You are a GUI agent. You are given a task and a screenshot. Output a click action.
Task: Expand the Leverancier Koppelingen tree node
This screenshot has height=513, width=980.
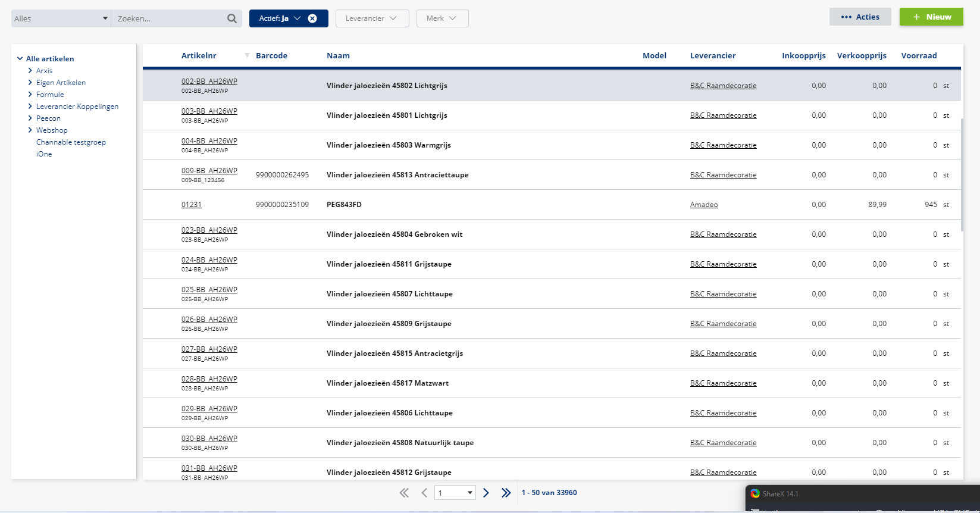(x=30, y=107)
